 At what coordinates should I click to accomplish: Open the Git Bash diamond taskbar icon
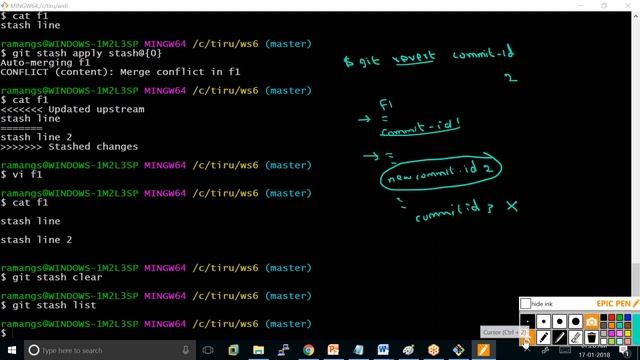pos(458,350)
